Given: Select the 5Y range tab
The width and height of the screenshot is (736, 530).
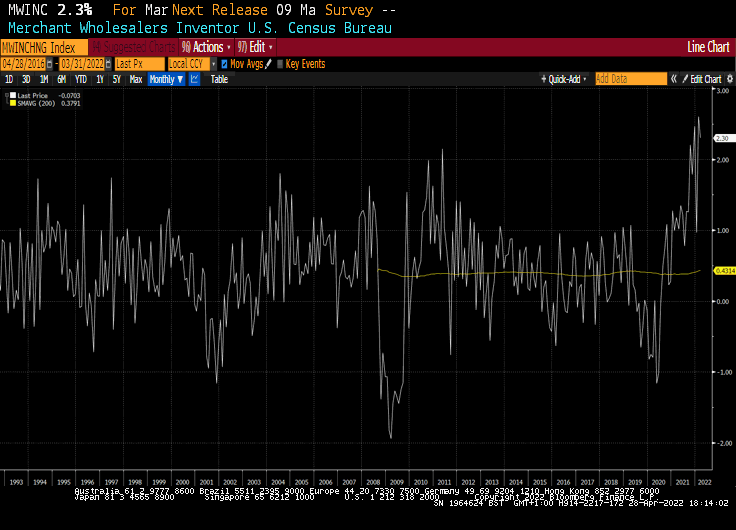Looking at the screenshot, I should 117,79.
